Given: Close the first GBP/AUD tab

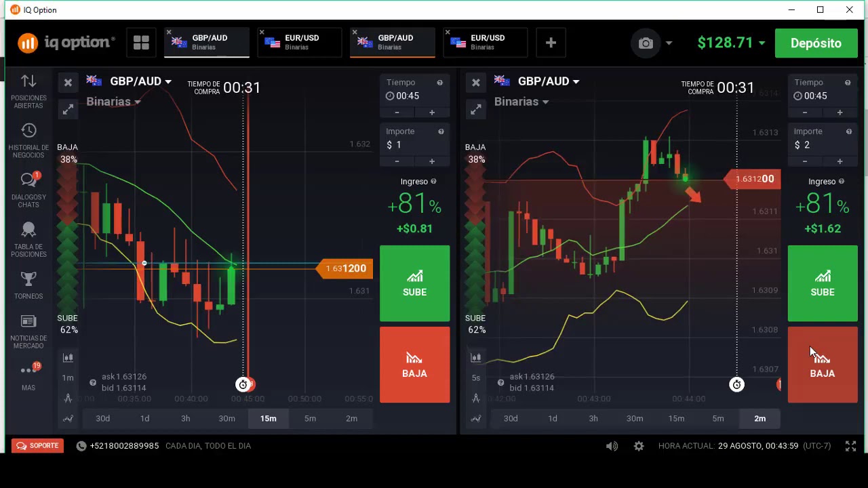Looking at the screenshot, I should click(169, 33).
